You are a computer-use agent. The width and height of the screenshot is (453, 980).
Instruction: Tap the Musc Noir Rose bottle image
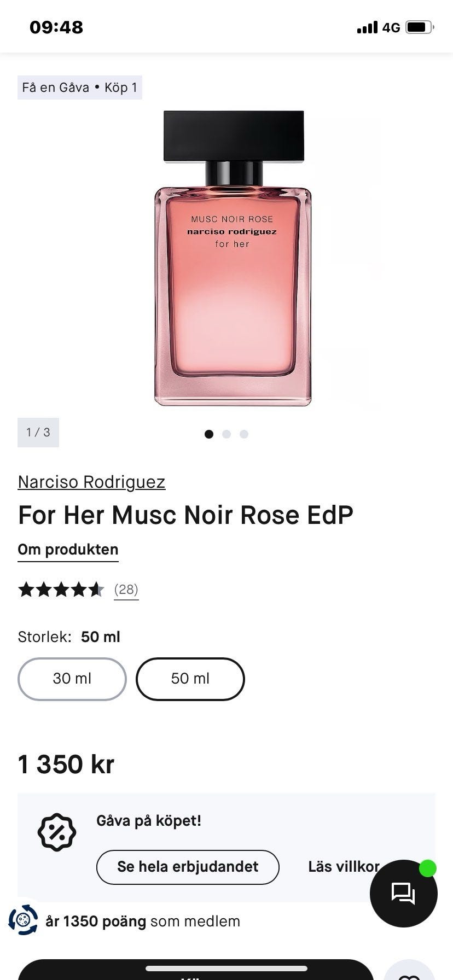point(233,258)
